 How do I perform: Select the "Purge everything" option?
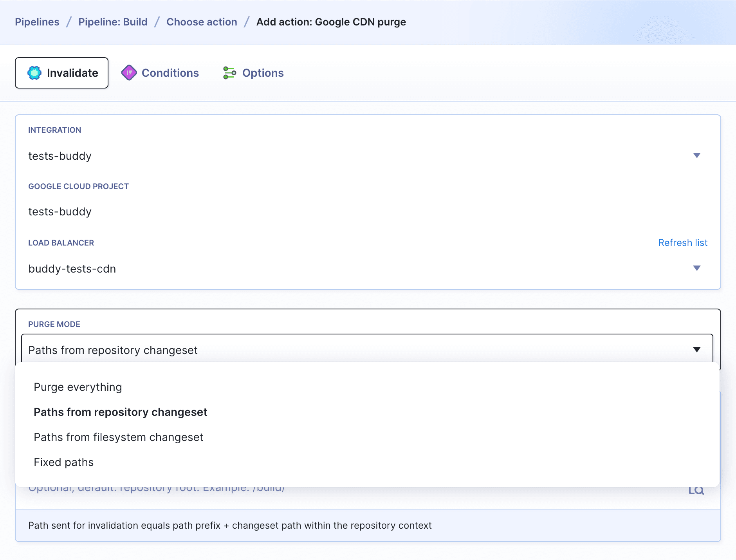78,387
